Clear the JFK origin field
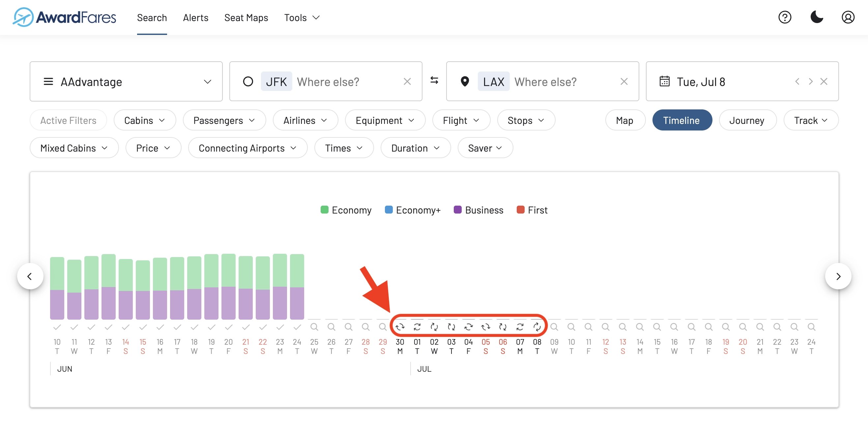Viewport: 868px width, 433px height. click(407, 81)
